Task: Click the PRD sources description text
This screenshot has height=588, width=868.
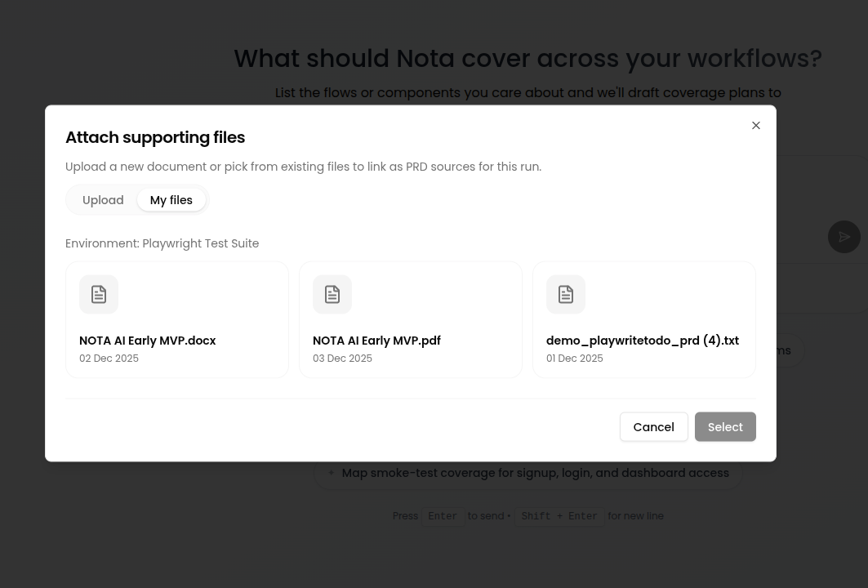Action: click(304, 167)
